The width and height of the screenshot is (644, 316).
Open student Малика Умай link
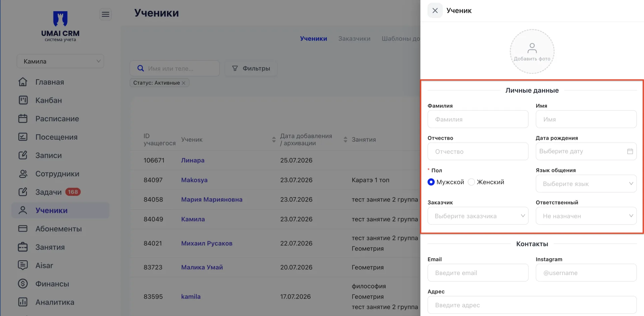tap(202, 267)
